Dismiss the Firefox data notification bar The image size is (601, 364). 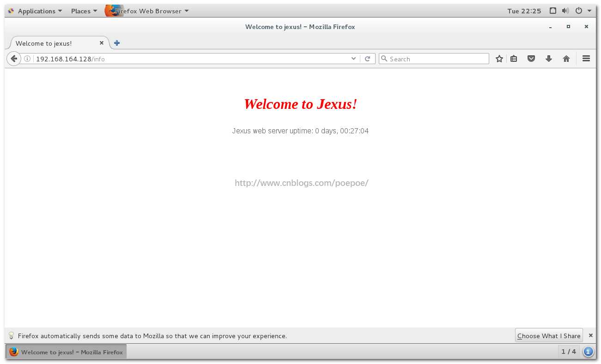point(590,335)
